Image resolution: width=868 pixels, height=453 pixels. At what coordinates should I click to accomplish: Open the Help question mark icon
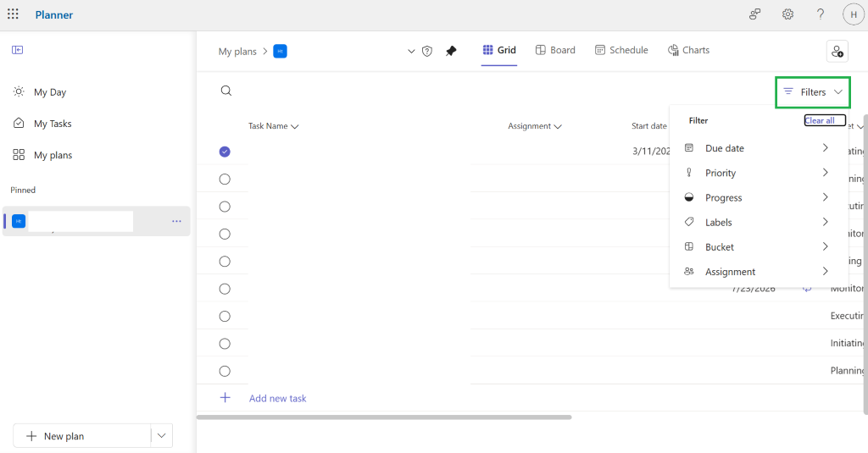(821, 14)
